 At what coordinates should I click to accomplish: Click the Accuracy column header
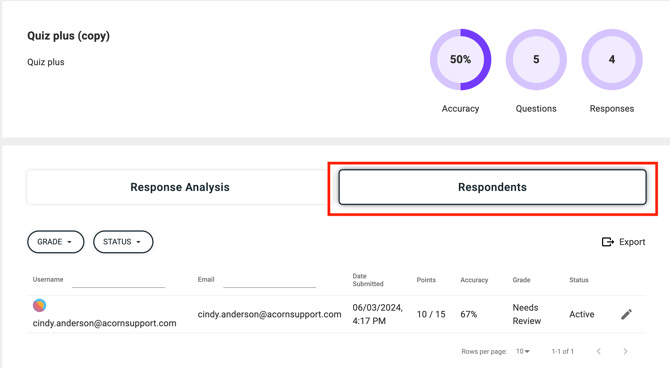pyautogui.click(x=474, y=280)
